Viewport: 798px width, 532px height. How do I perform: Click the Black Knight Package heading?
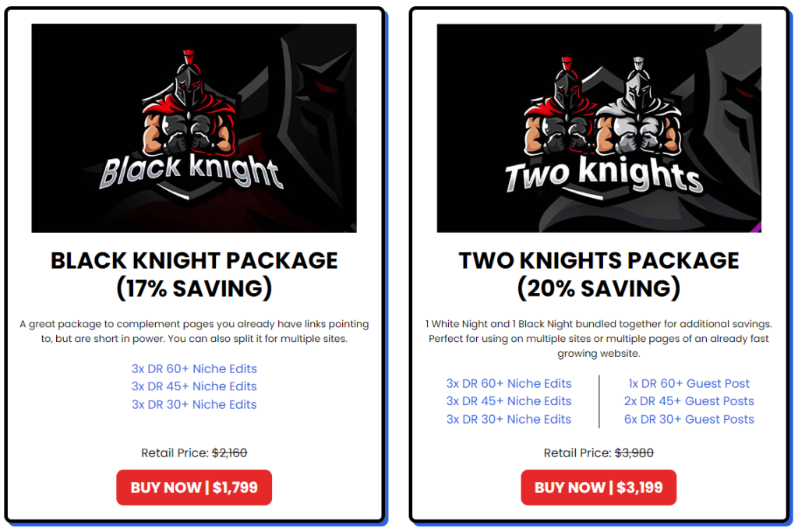pos(194,274)
